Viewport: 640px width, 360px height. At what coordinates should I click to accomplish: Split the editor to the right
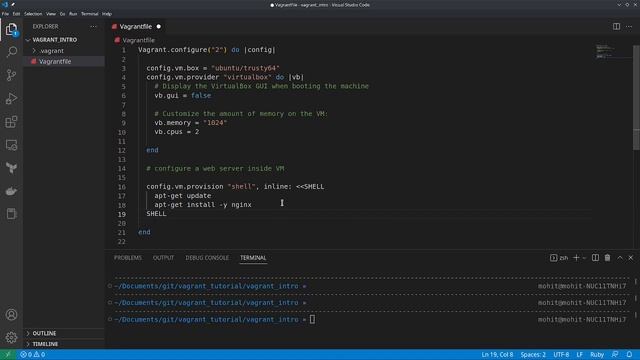click(x=616, y=27)
